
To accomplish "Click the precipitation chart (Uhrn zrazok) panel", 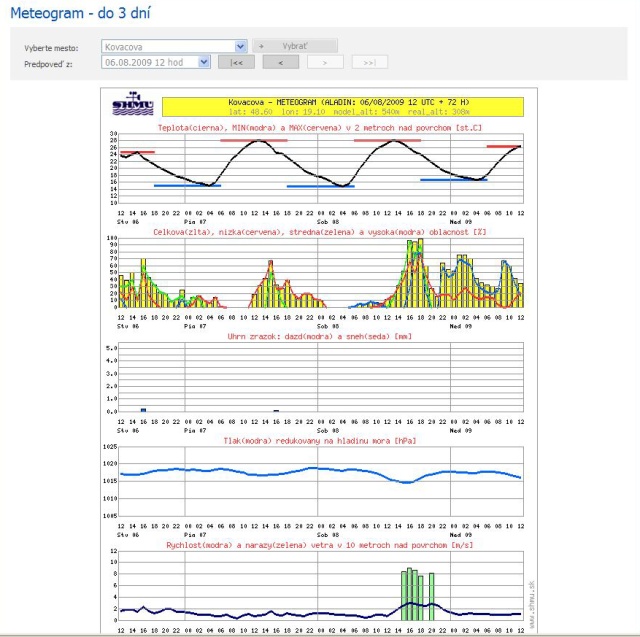I will pos(320,378).
